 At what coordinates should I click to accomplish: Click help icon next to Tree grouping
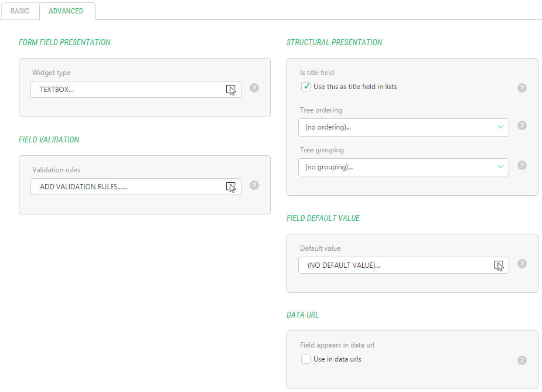tap(522, 165)
